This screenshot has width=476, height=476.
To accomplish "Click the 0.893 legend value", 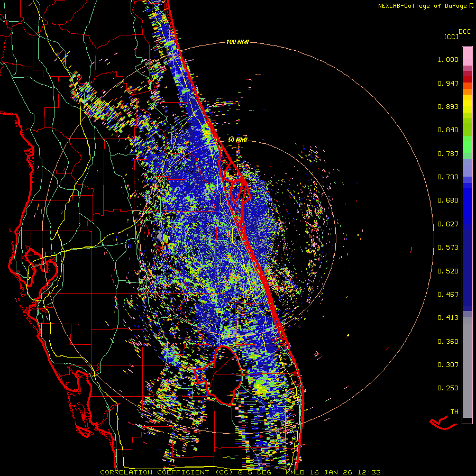I will pos(448,106).
